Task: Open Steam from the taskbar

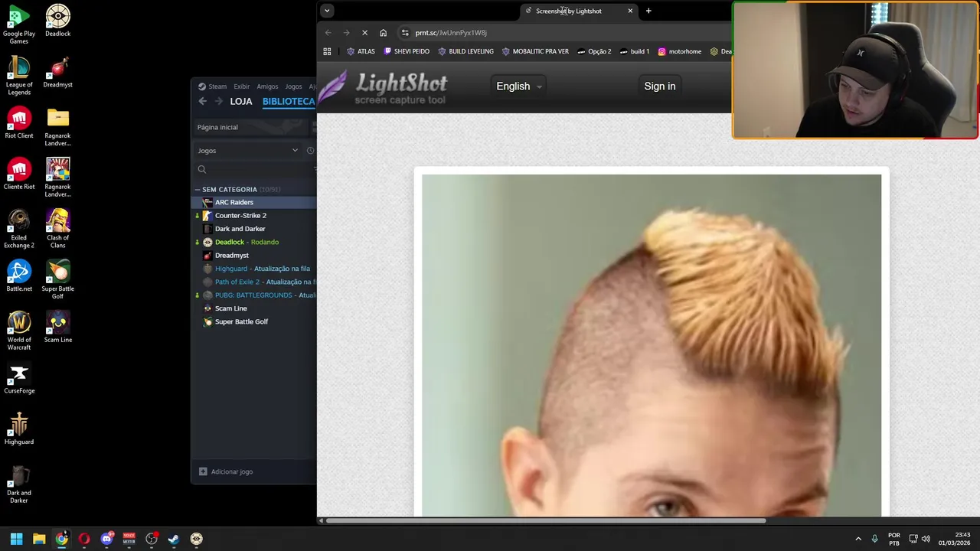Action: click(x=174, y=539)
